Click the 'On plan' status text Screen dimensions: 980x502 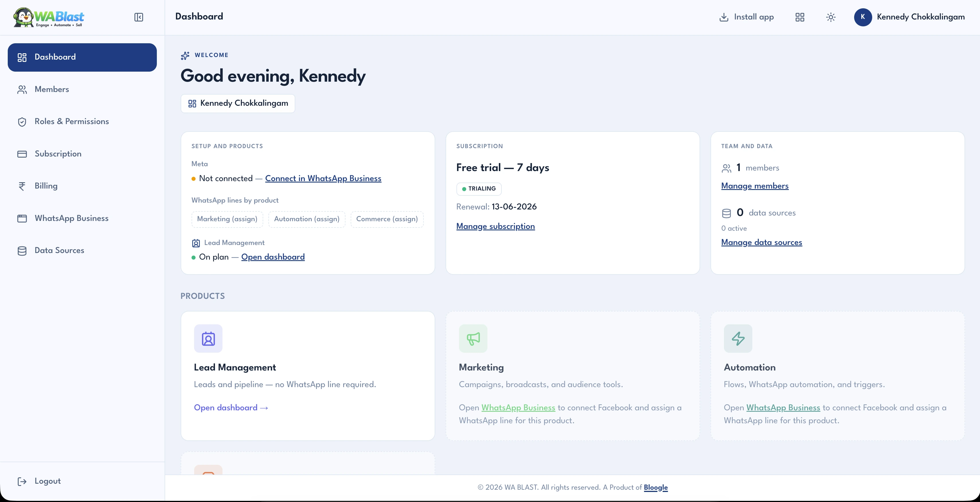click(x=214, y=257)
